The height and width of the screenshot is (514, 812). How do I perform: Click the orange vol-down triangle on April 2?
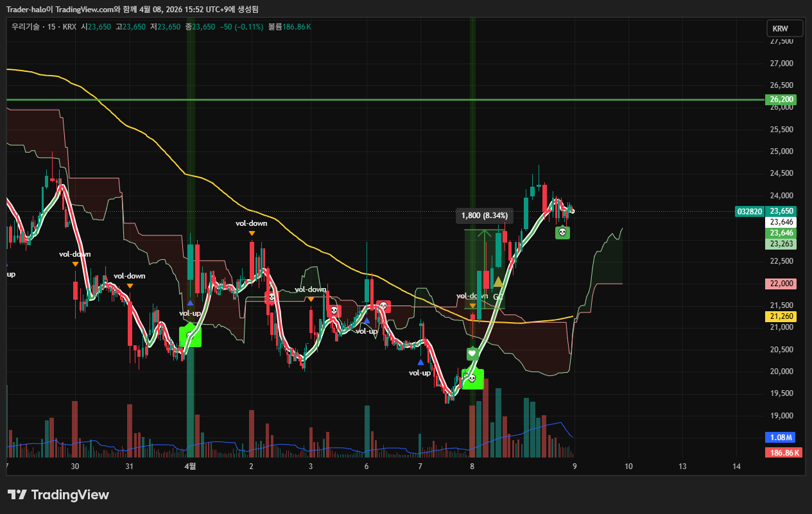coord(252,233)
